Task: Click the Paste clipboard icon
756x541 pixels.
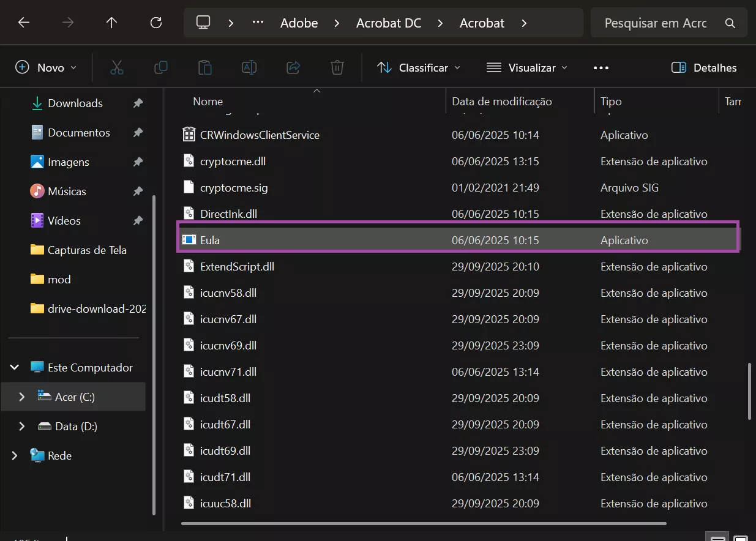Action: 205,68
